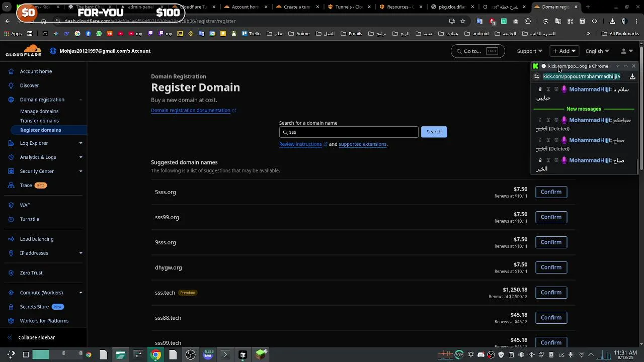The image size is (644, 362).
Task: Click the Security Center icon
Action: [x=11, y=171]
